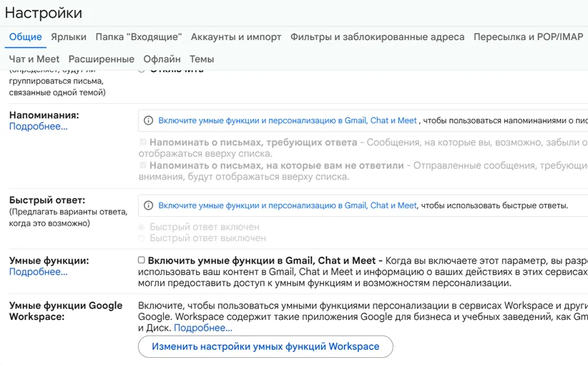Open the Офлайн settings tab
The height and width of the screenshot is (365, 588).
pos(162,59)
